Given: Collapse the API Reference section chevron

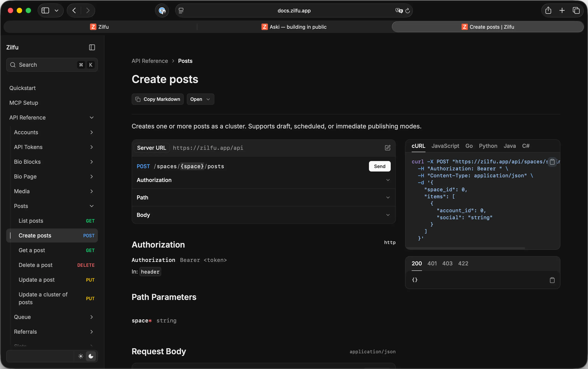Looking at the screenshot, I should (x=92, y=118).
